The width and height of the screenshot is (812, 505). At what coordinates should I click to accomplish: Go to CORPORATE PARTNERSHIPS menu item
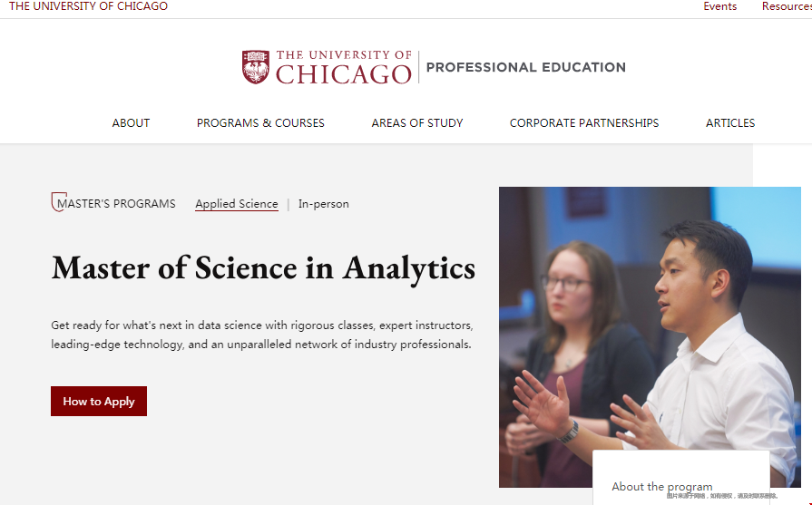coord(584,123)
